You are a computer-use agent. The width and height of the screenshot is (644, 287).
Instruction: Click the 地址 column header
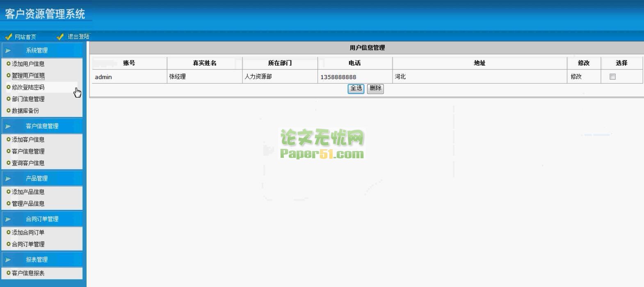click(480, 63)
